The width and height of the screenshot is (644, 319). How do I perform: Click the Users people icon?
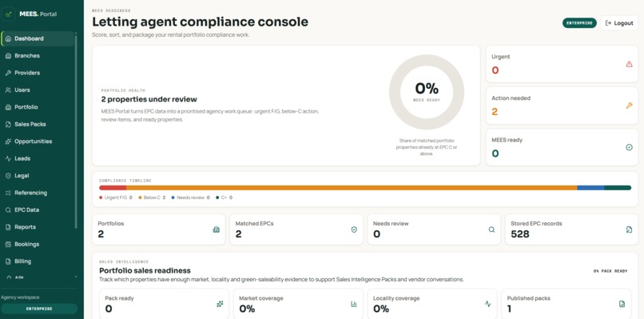(8, 90)
